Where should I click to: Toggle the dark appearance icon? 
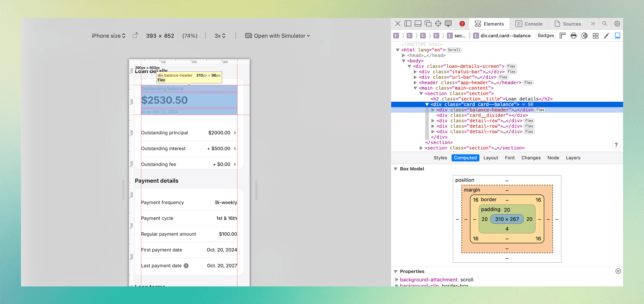(x=584, y=36)
